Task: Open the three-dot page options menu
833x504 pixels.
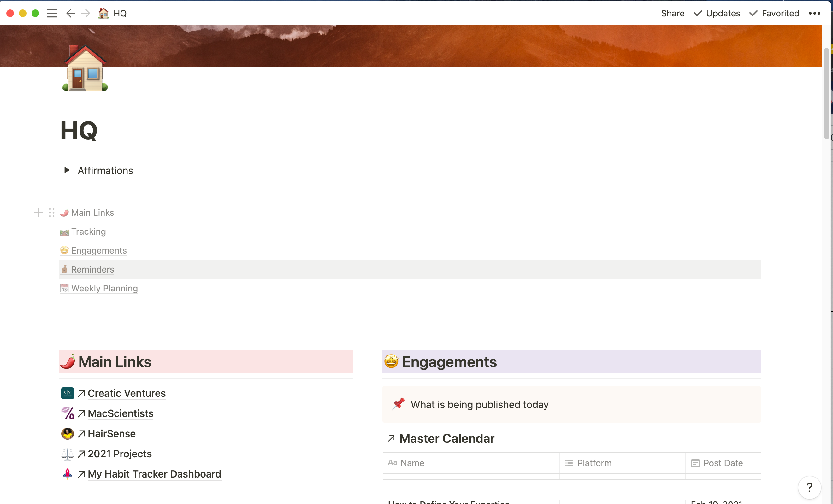Action: tap(814, 13)
